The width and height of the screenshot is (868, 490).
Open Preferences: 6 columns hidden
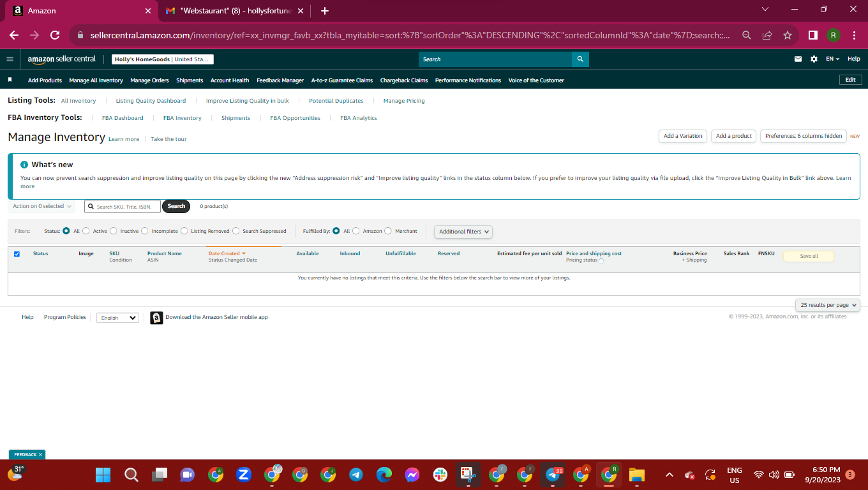pos(804,136)
